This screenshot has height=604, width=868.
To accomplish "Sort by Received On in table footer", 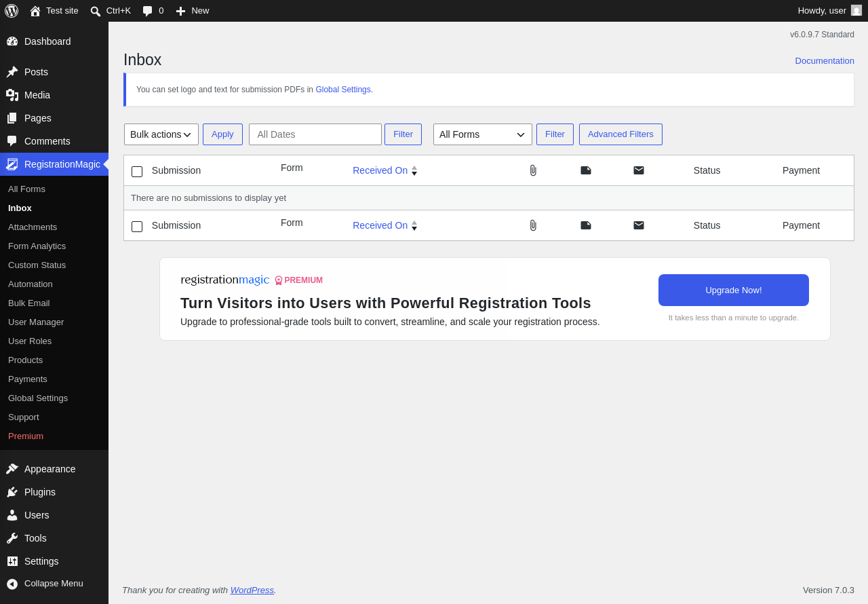I will click(384, 225).
